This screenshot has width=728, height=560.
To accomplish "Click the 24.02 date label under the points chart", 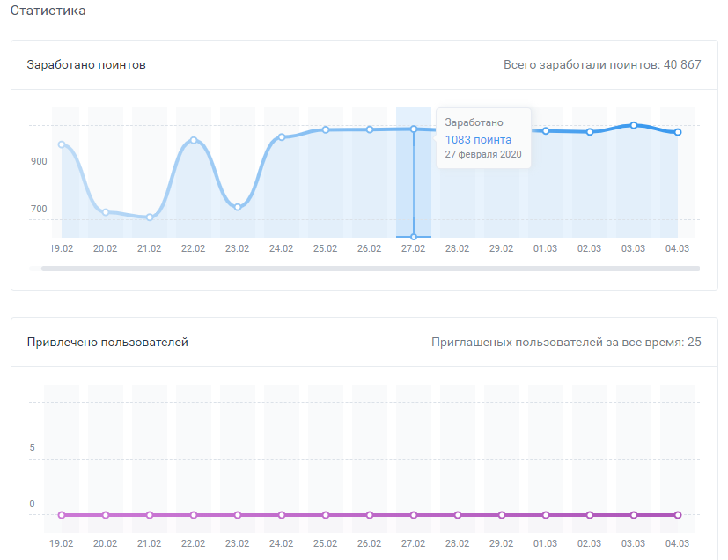I will pos(282,248).
